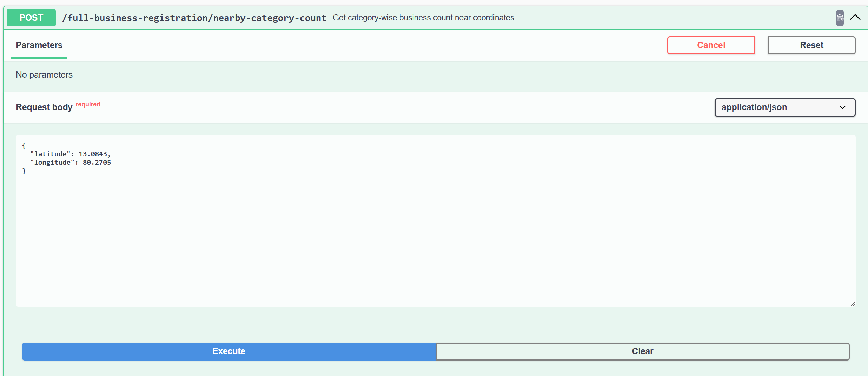Image resolution: width=868 pixels, height=376 pixels.
Task: Place cursor at the opening JSON brace
Action: [24, 145]
